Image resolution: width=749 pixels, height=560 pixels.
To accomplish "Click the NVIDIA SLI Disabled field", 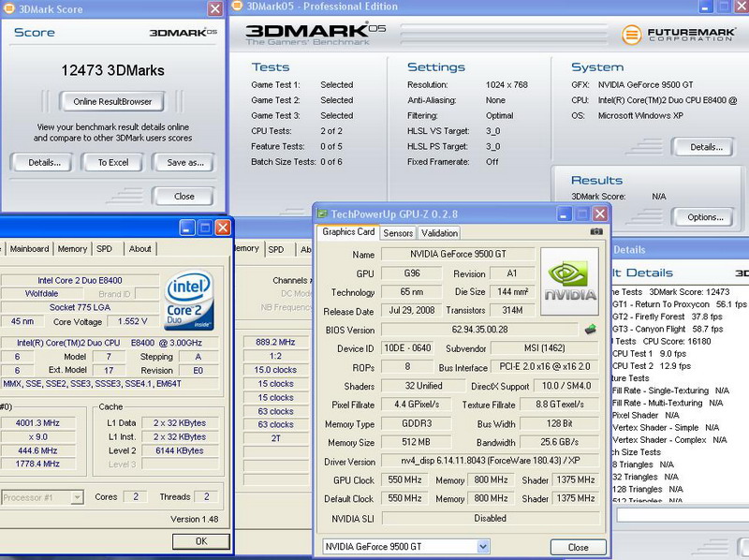I will pos(490,518).
